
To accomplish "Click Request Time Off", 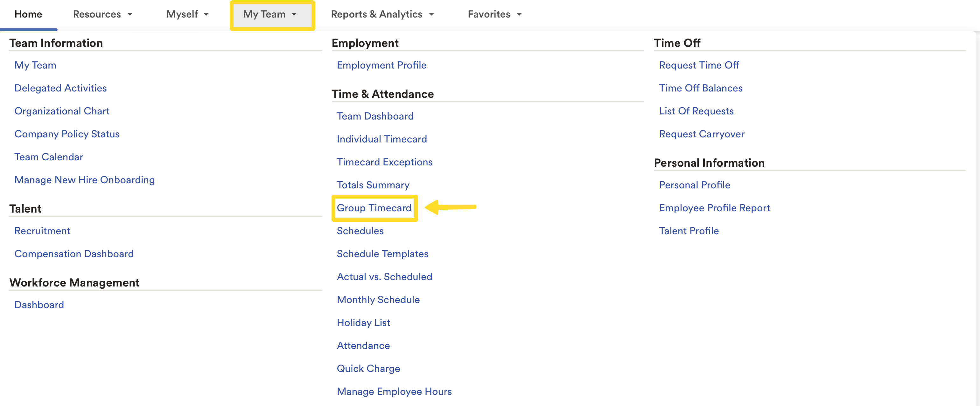I will tap(699, 65).
